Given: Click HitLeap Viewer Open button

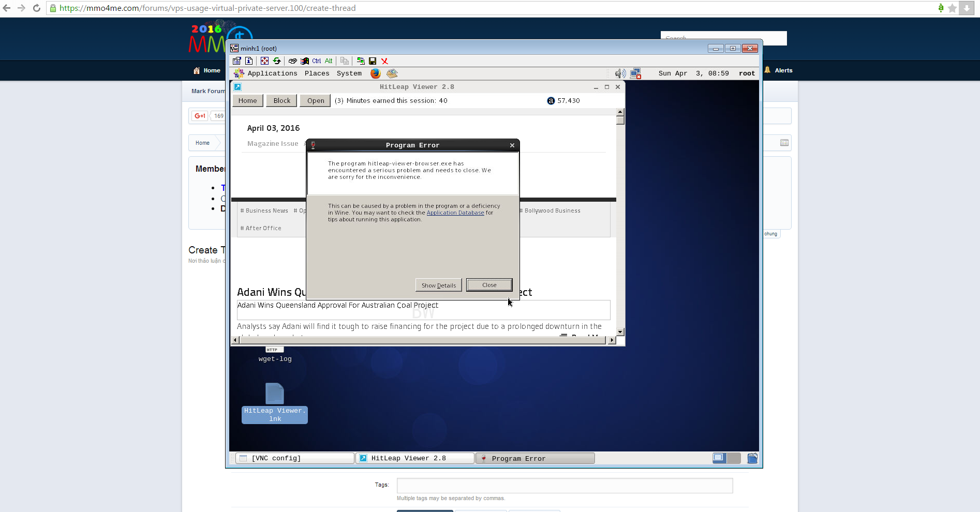Looking at the screenshot, I should click(316, 100).
